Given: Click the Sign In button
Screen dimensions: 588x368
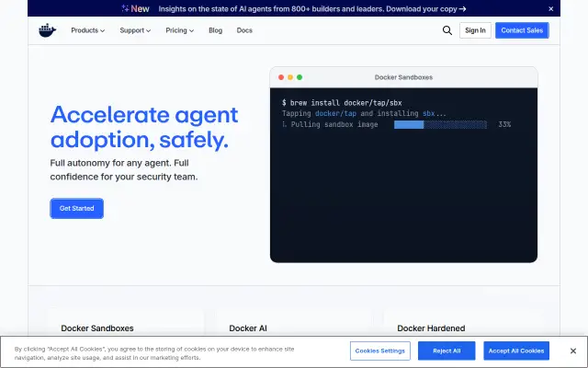Looking at the screenshot, I should 475,30.
